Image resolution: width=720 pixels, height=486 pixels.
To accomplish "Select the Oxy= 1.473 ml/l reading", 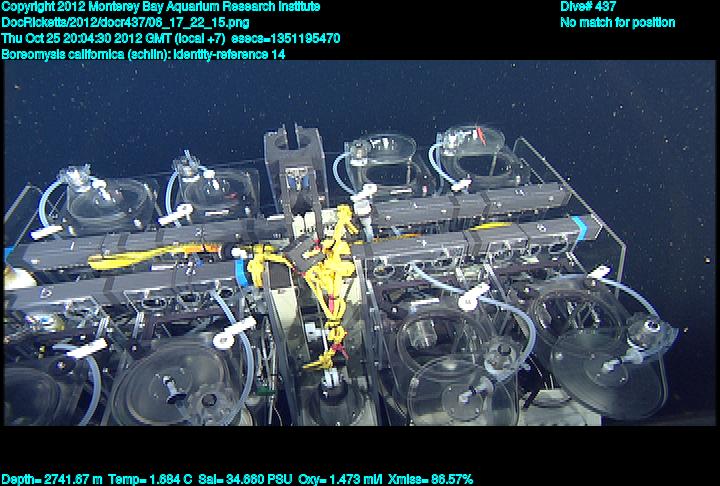I will pyautogui.click(x=340, y=480).
